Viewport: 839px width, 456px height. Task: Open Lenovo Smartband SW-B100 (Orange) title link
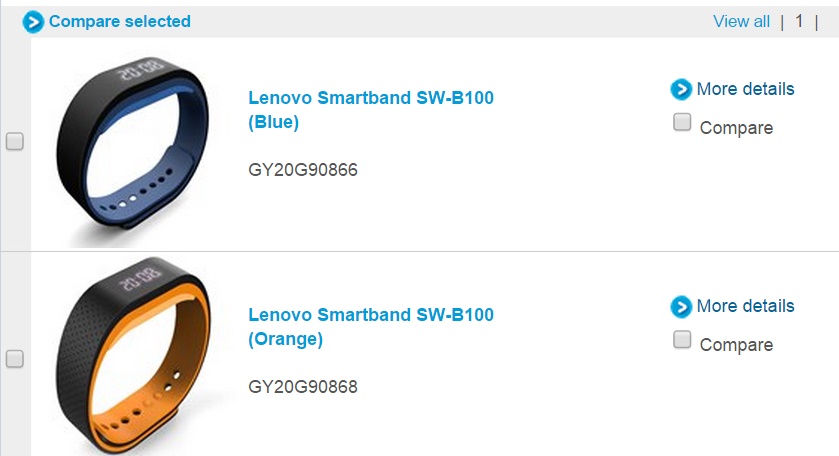370,327
